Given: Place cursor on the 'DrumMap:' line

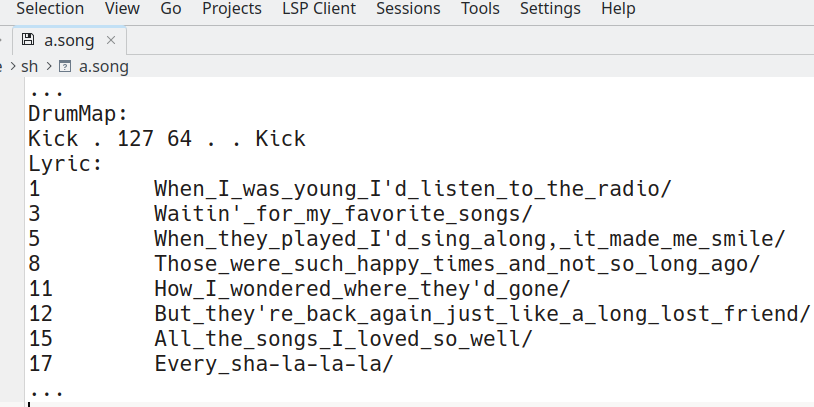Looking at the screenshot, I should (x=78, y=114).
